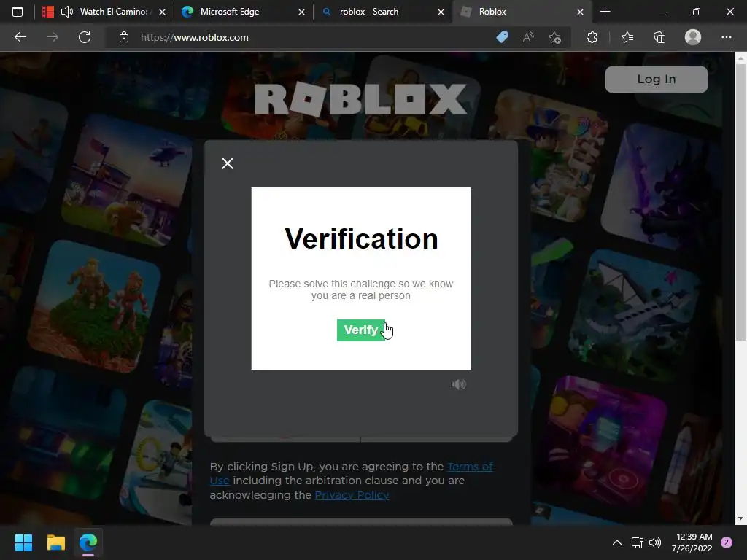The height and width of the screenshot is (560, 747).
Task: Click the address bar URL field
Action: click(305, 37)
